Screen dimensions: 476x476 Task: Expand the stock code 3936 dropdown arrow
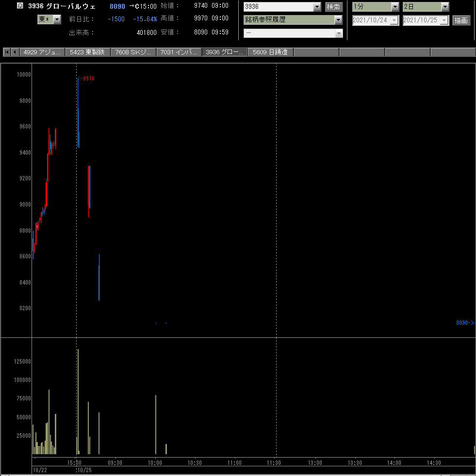317,7
